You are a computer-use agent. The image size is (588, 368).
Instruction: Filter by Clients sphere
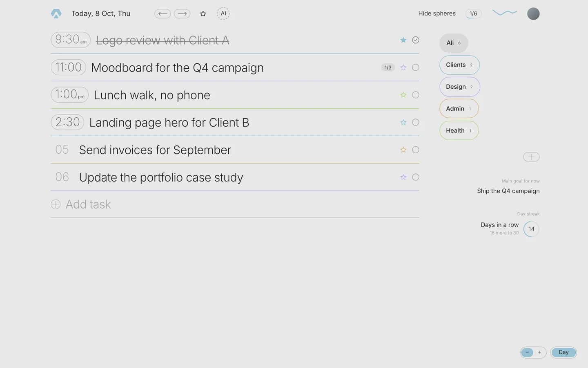tap(459, 65)
